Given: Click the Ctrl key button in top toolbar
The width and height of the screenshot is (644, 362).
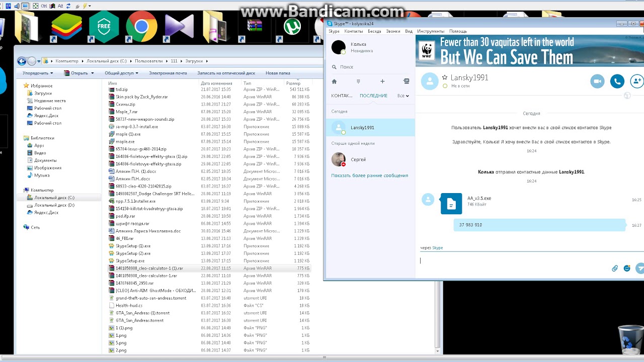Looking at the screenshot, I should coord(44,6).
